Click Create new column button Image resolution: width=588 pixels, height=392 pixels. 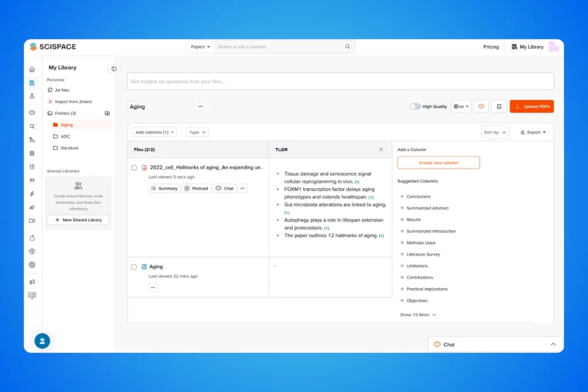coord(438,163)
